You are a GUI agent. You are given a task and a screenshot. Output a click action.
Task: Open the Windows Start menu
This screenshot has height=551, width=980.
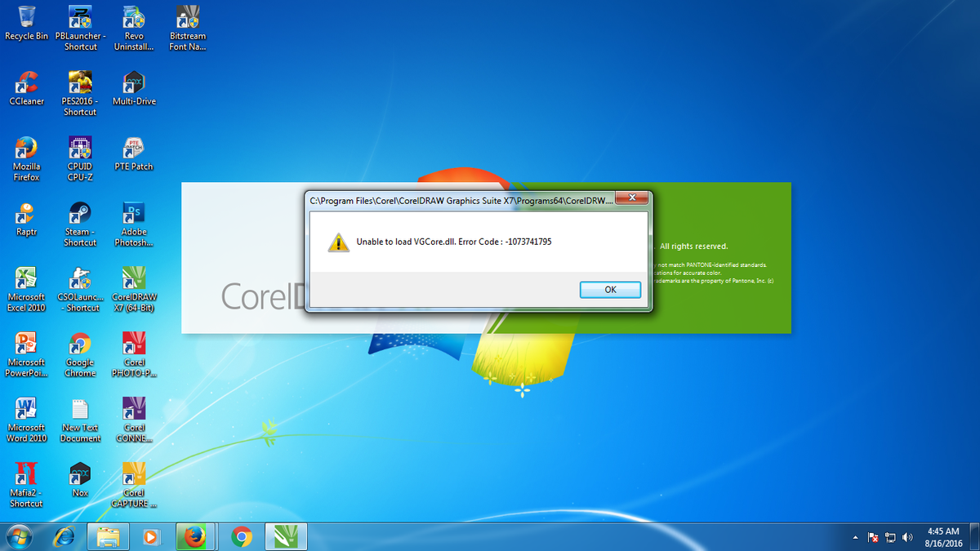(19, 536)
